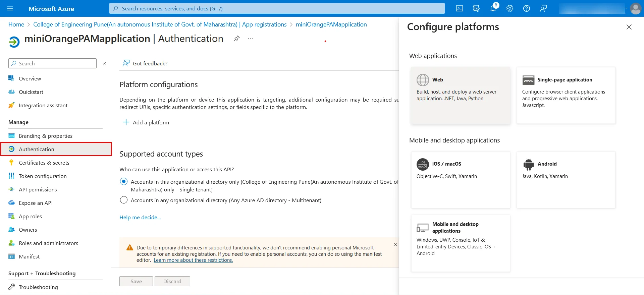Choose the Single-page application card
The image size is (644, 295).
pos(566,96)
